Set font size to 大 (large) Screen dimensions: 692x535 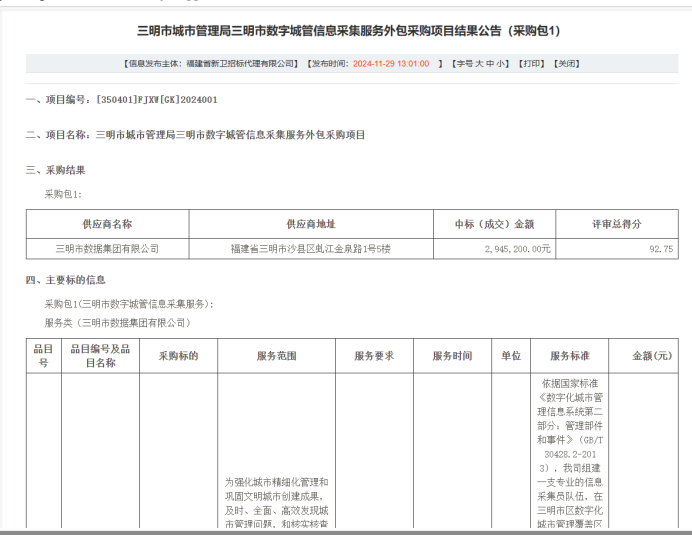click(479, 63)
